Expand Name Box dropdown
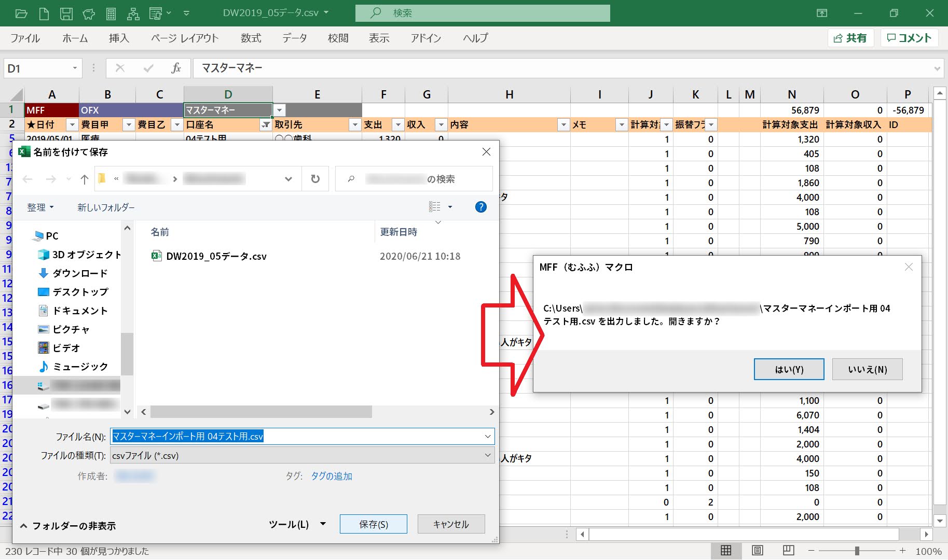This screenshot has width=948, height=560. pyautogui.click(x=75, y=68)
